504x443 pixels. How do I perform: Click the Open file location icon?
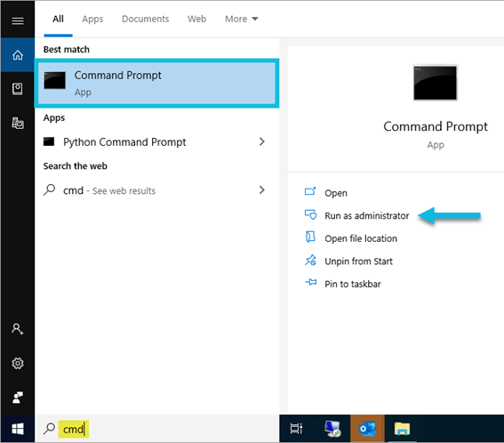[x=310, y=238]
